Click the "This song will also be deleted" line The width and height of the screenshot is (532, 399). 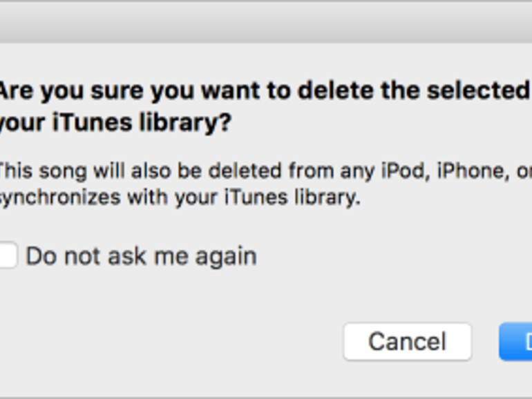[263, 170]
